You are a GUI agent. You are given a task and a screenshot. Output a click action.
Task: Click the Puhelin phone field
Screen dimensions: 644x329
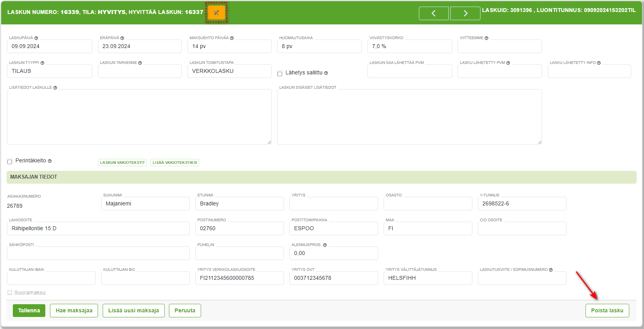point(239,253)
